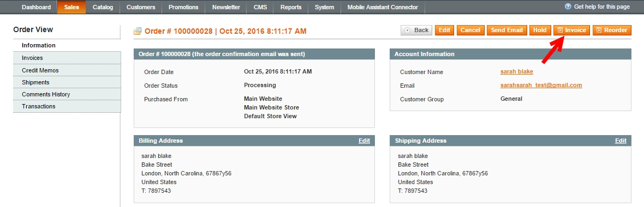Viewport: 644px width, 207px height.
Task: Click United States in Billing Address
Action: coord(159,182)
